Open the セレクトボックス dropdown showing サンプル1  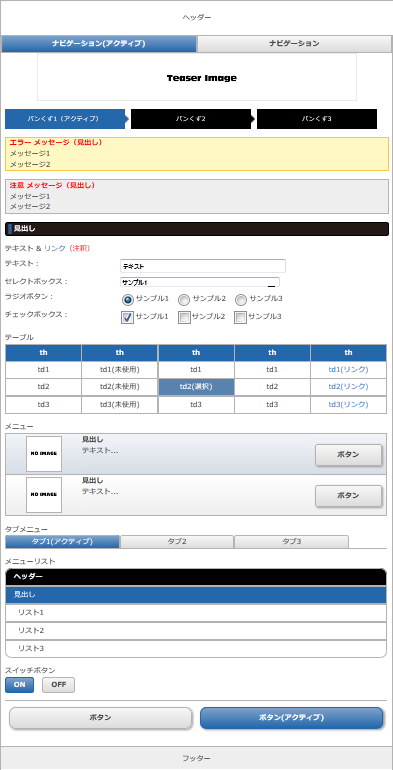200,282
